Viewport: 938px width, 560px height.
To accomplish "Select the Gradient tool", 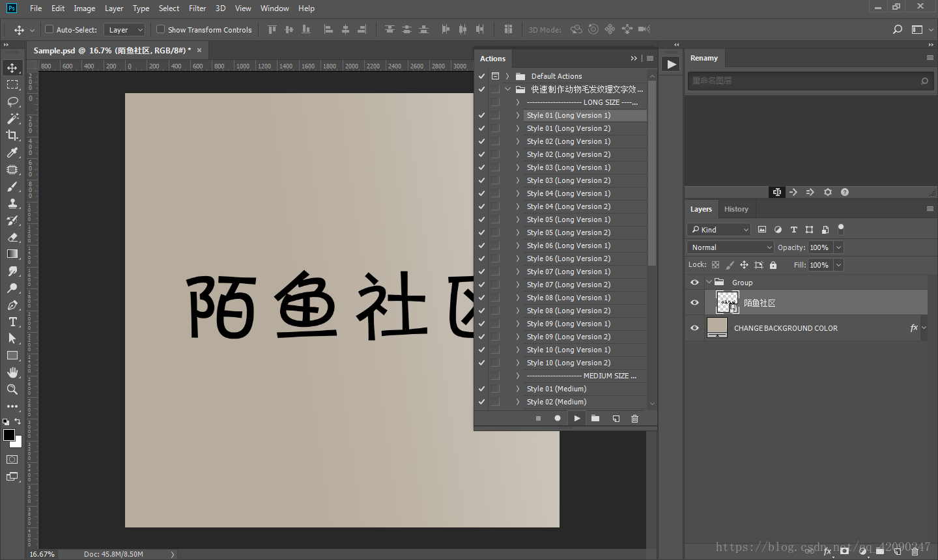I will point(12,254).
